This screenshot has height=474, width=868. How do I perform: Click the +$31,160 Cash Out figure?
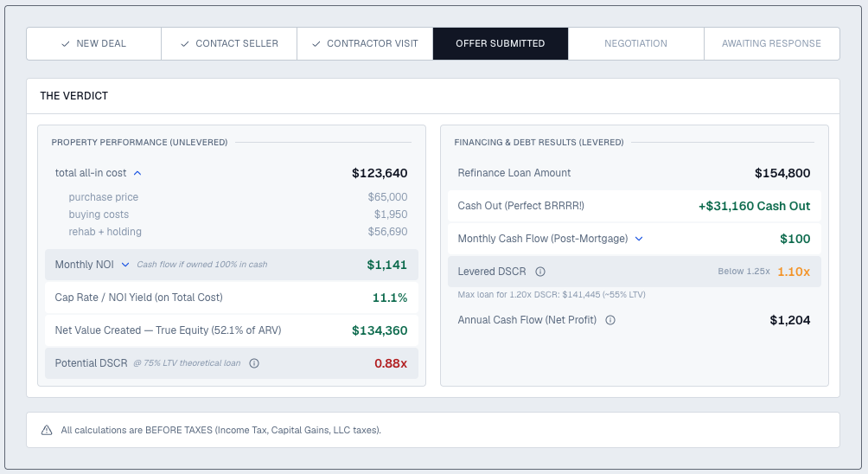(x=754, y=206)
